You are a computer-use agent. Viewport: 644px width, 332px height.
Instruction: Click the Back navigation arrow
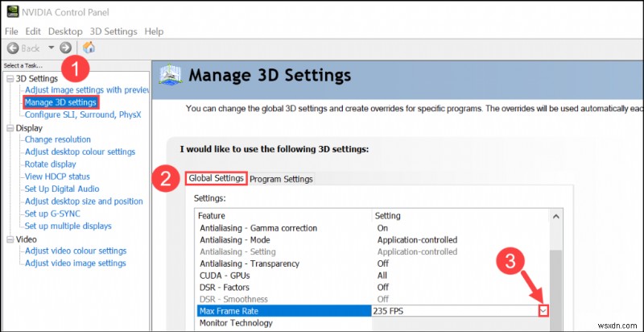13,48
